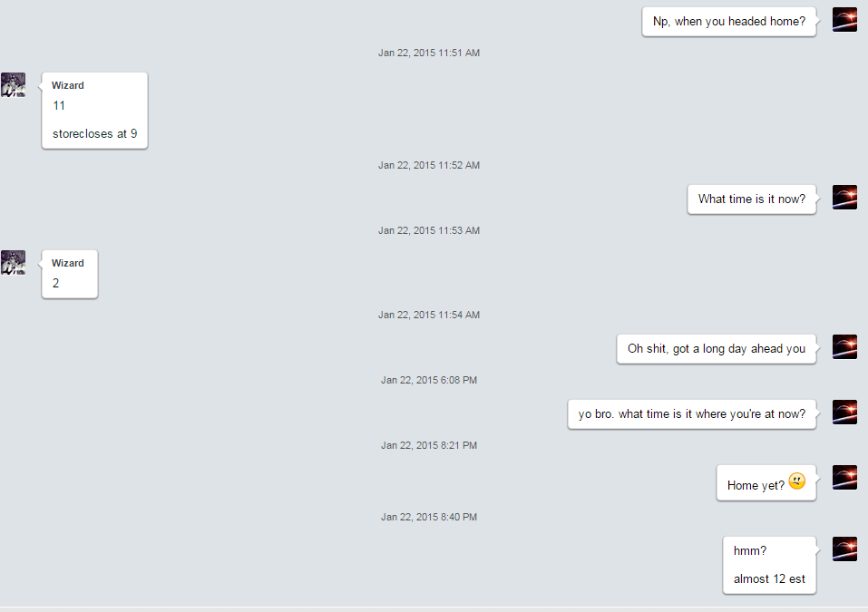Click sender avatar next to 'Home yet?'
This screenshot has width=868, height=612.
point(844,477)
